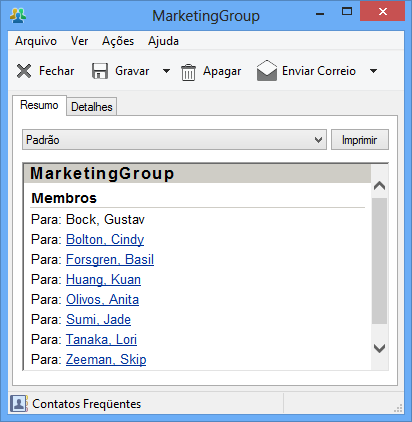Click the Apagar trash can icon
Image resolution: width=412 pixels, height=422 pixels.
click(x=188, y=72)
